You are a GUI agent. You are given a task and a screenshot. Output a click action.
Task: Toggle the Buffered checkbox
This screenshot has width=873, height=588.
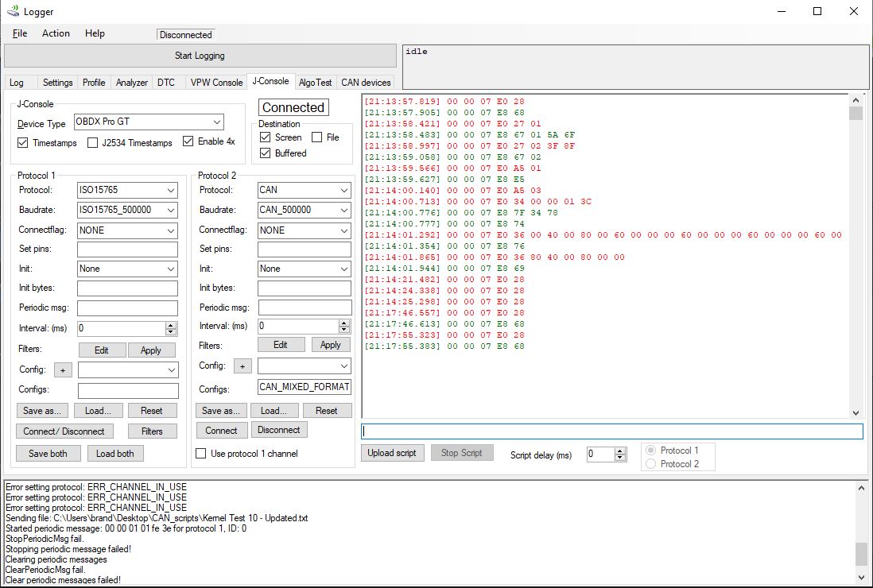point(265,153)
